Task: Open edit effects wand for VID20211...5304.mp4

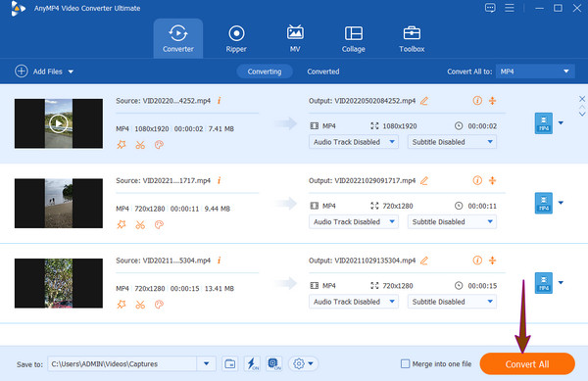Action: pos(122,305)
